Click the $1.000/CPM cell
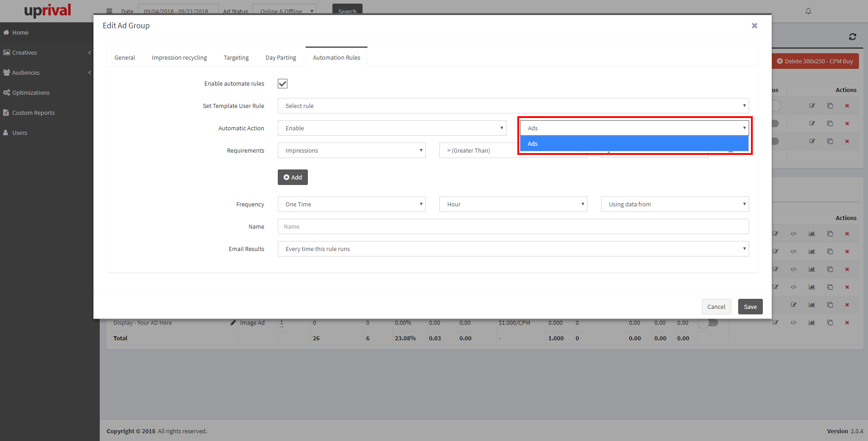The image size is (868, 441). tap(514, 323)
